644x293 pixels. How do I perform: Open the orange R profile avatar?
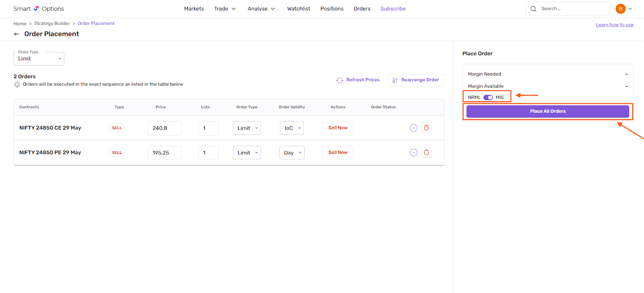(620, 9)
